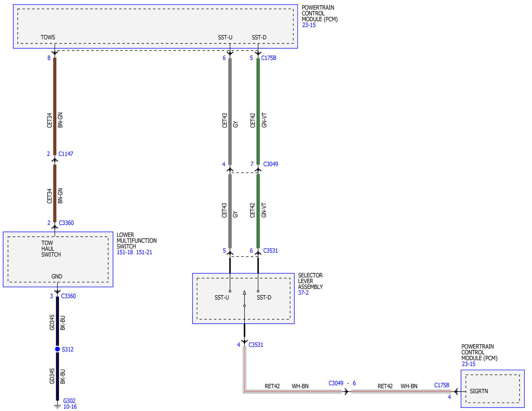The height and width of the screenshot is (411, 532).
Task: Click the gray CET43 wire between PCM and C3049
Action: 230,111
